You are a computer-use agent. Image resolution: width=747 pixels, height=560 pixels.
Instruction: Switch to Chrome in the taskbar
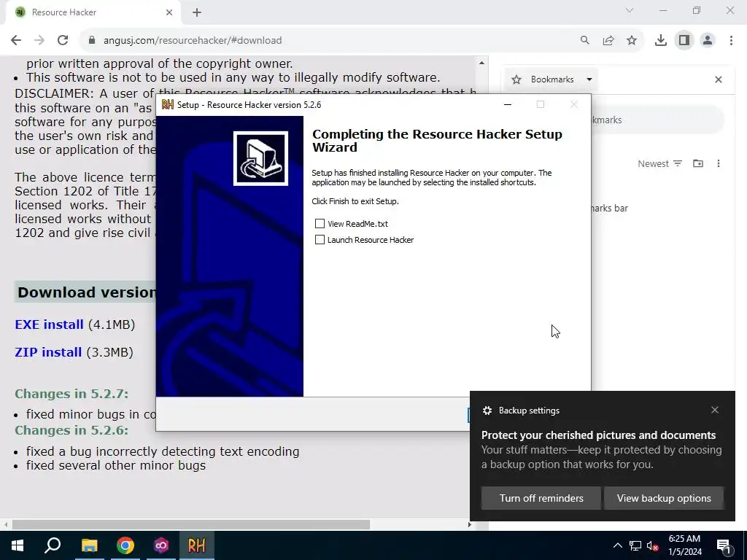point(125,545)
